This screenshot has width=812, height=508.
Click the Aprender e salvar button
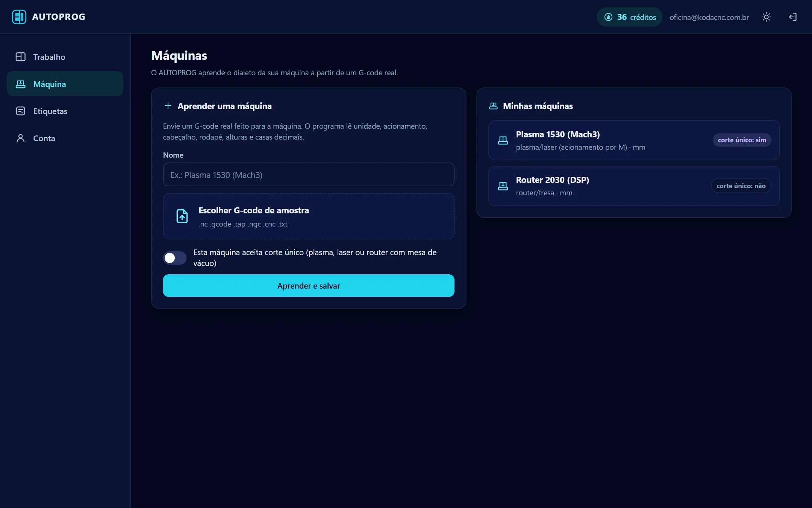click(308, 286)
